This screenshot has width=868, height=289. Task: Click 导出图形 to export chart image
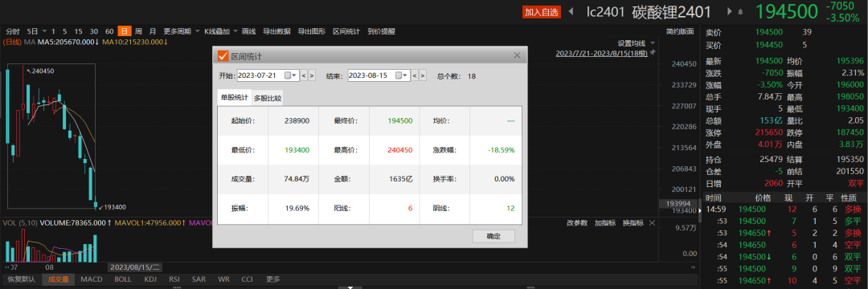pyautogui.click(x=312, y=31)
